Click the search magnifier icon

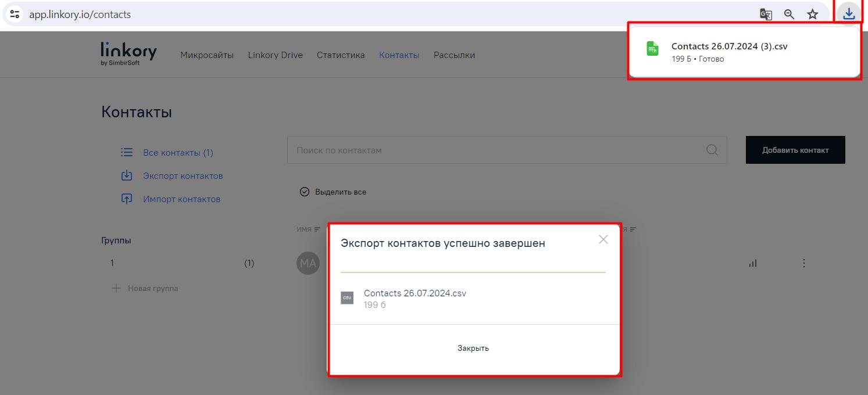(712, 150)
